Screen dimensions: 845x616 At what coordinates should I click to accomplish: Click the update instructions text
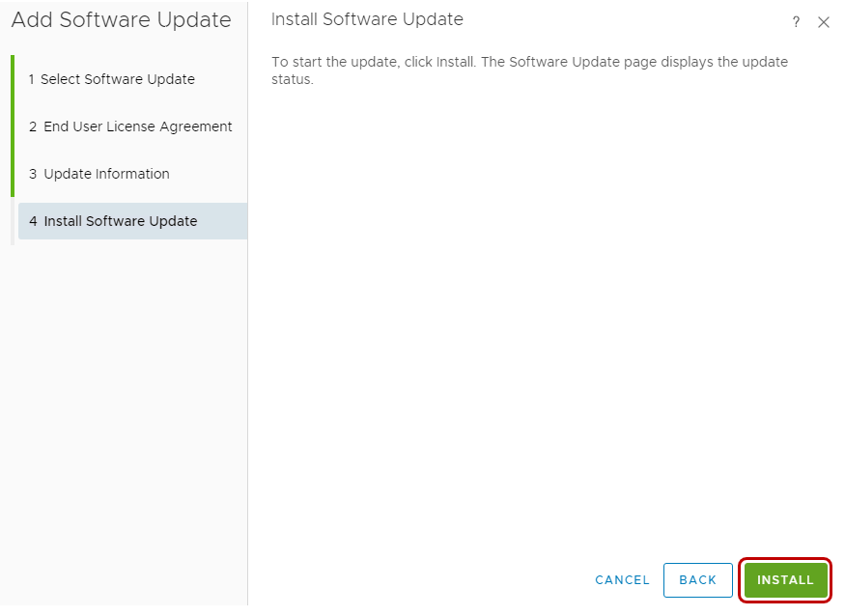coord(528,70)
